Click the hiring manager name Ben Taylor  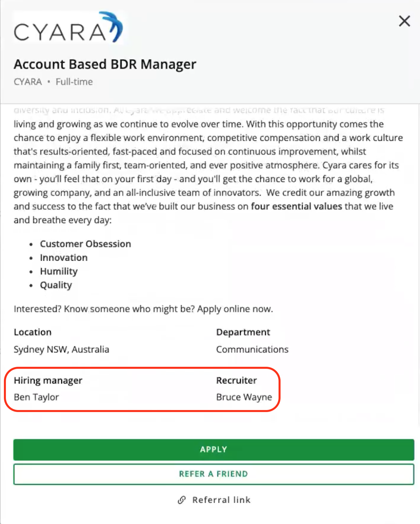click(36, 397)
